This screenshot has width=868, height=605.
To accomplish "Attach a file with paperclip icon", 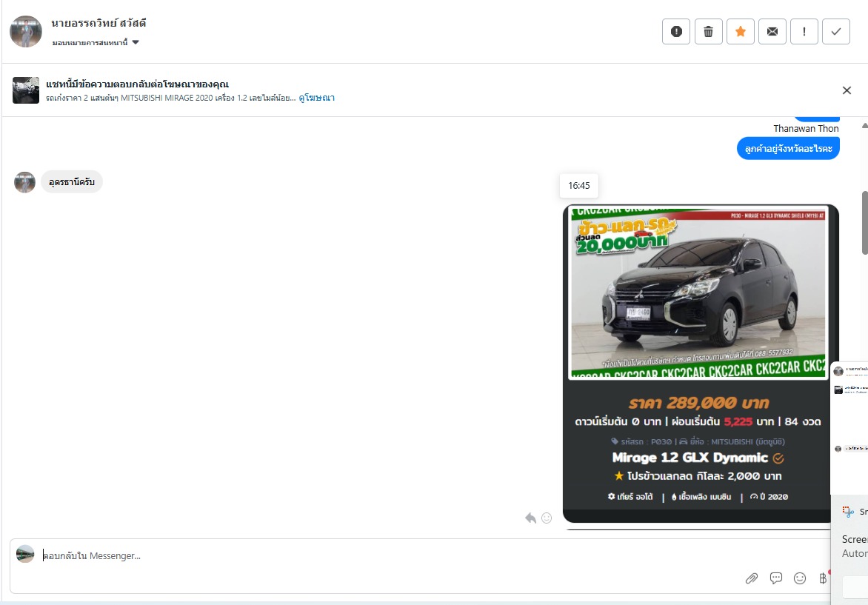I will point(751,578).
